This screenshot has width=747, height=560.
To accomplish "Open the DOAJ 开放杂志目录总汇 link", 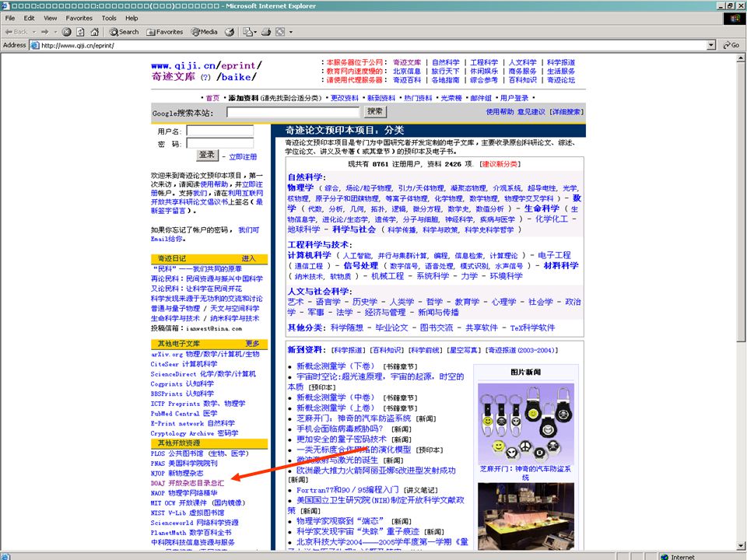I will (188, 483).
